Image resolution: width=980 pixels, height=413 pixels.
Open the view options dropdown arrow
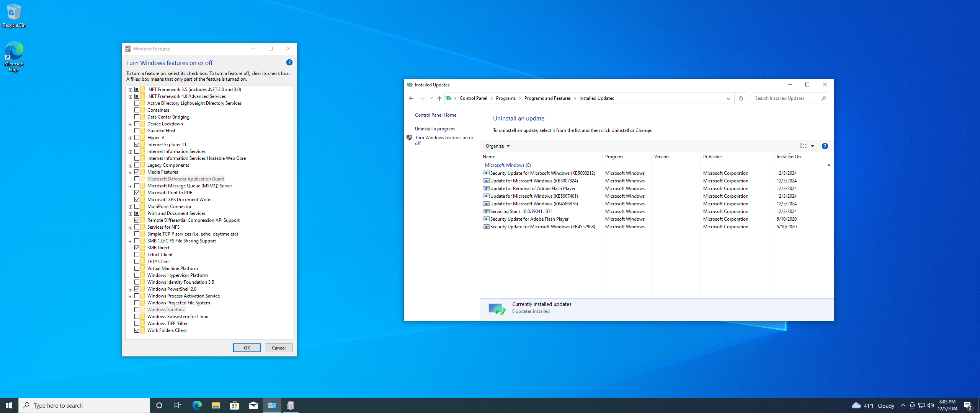[812, 146]
